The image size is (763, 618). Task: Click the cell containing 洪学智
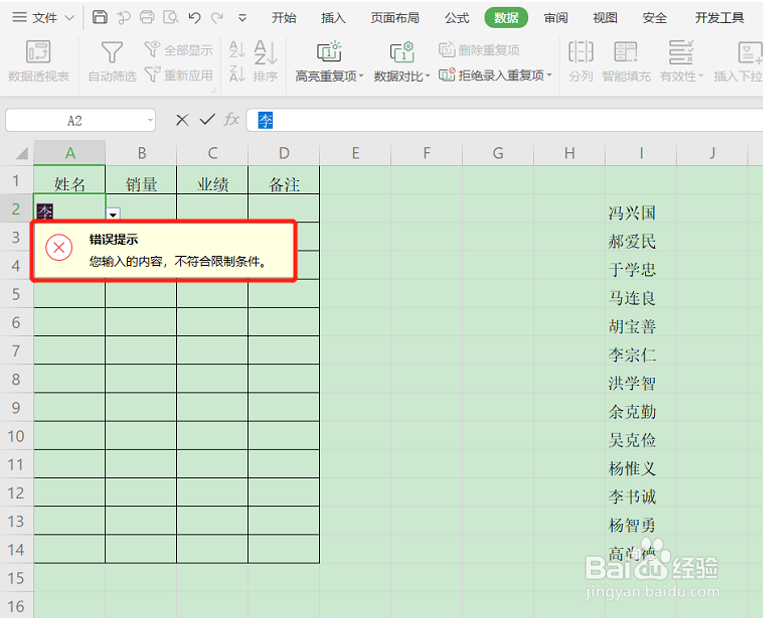[641, 379]
